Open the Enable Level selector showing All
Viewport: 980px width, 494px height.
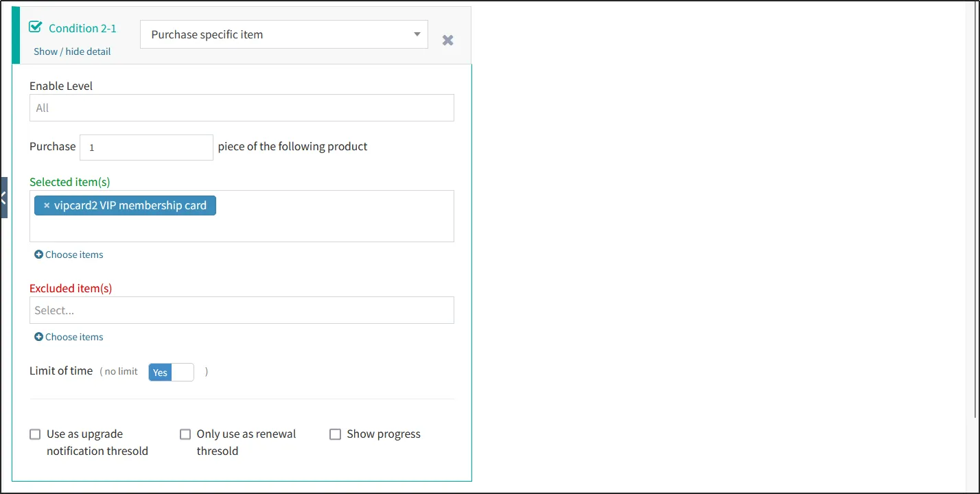pos(242,108)
